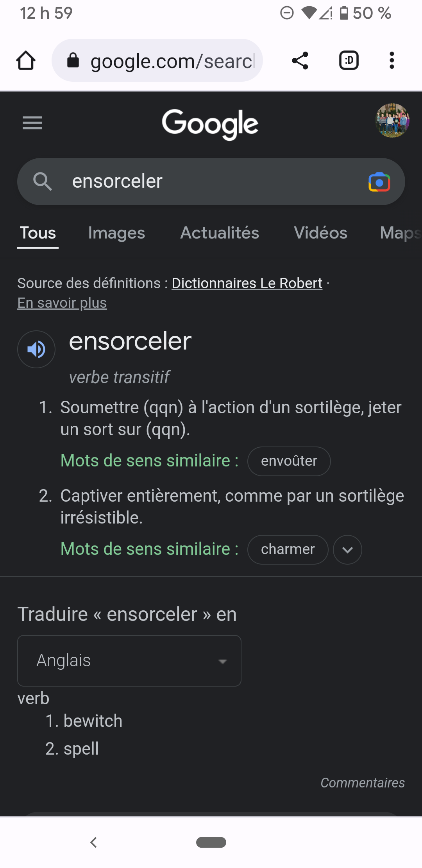Open the browser three-dot menu
This screenshot has width=422, height=868.
(x=392, y=61)
